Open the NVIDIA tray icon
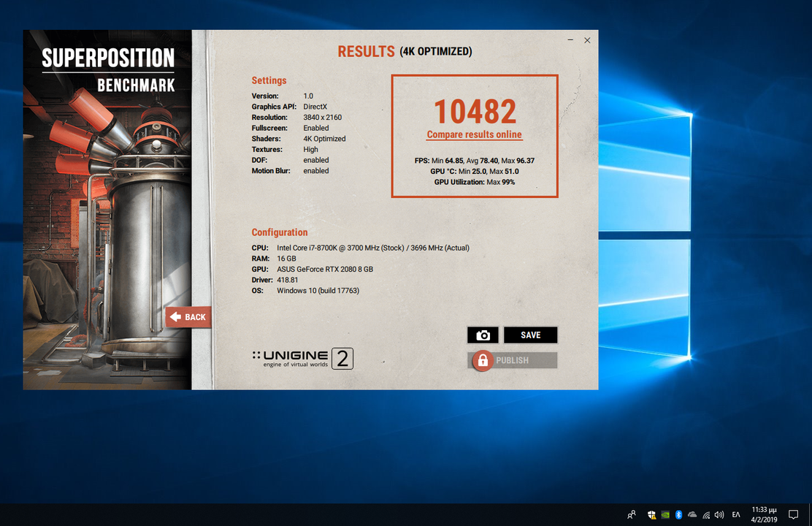This screenshot has width=812, height=526. pos(665,514)
